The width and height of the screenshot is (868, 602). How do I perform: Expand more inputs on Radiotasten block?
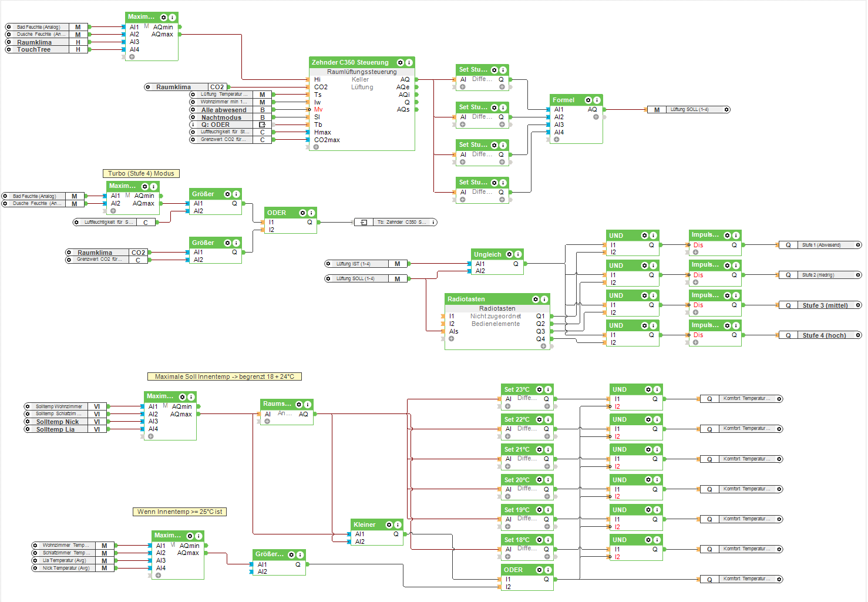pyautogui.click(x=451, y=338)
